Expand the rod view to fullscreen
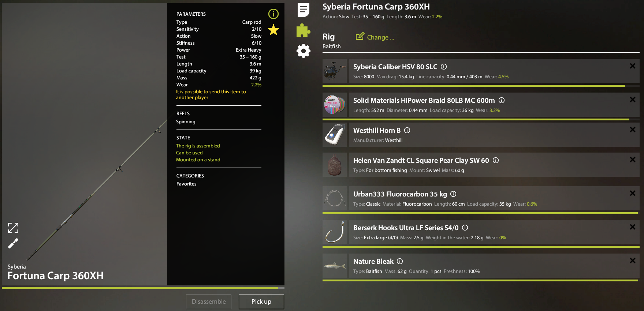 tap(13, 228)
